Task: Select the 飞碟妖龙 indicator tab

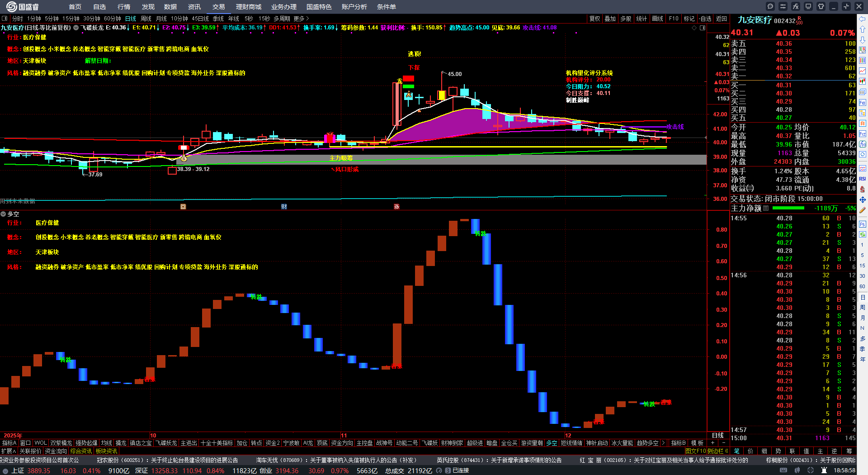Action: coord(166,443)
